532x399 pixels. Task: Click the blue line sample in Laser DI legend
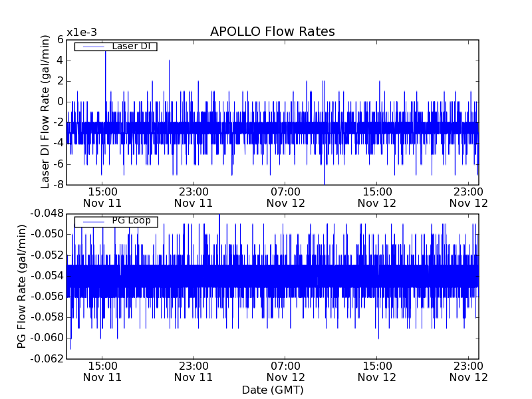tap(92, 47)
